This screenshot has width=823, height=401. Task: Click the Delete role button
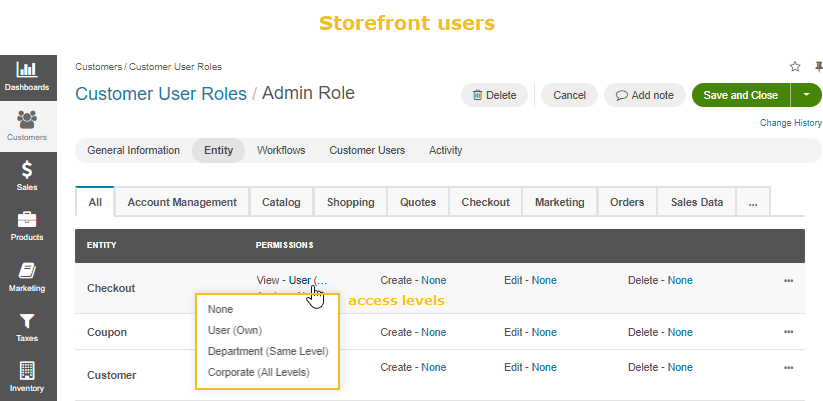click(x=494, y=95)
